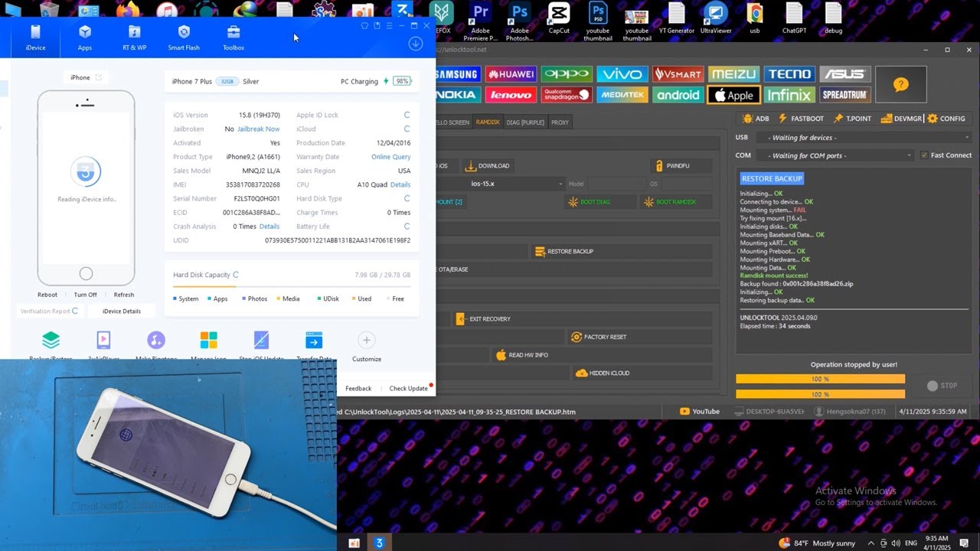Click the Jailbreak Now link
The width and height of the screenshot is (980, 551).
click(x=258, y=129)
